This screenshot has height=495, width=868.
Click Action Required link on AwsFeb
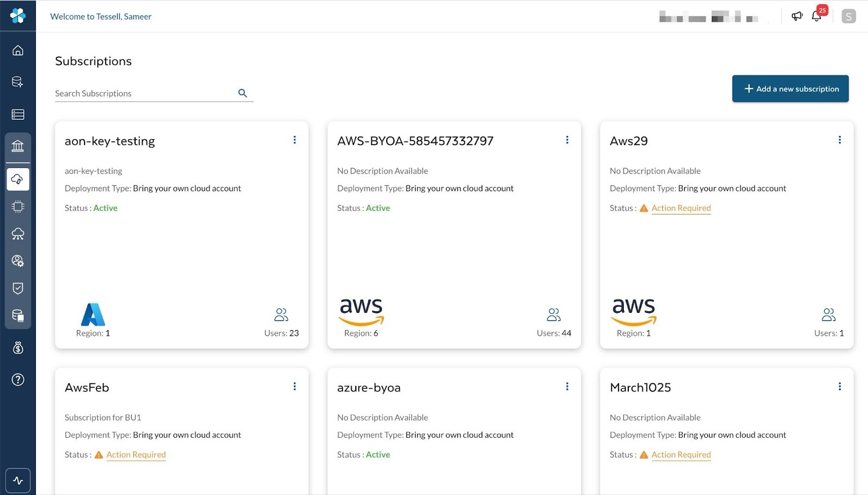coord(136,455)
